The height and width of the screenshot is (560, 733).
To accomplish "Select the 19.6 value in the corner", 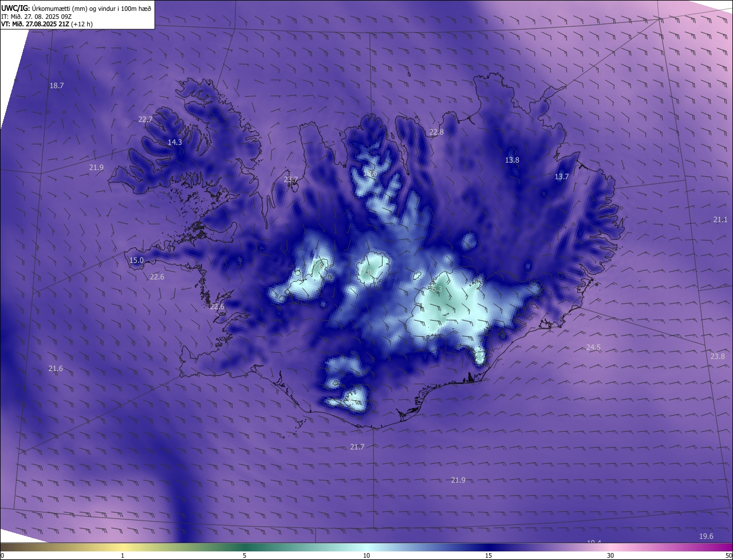I will [707, 536].
